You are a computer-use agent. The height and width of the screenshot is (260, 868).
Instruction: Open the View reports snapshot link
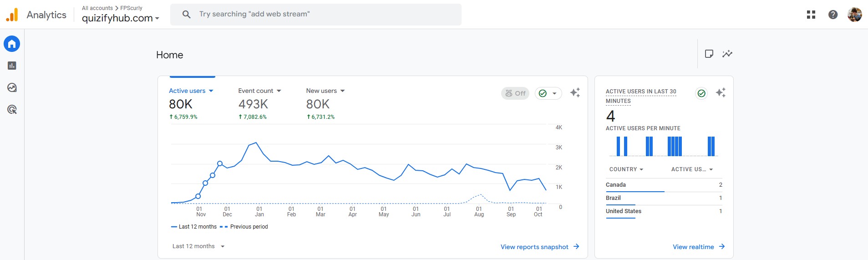(x=539, y=247)
